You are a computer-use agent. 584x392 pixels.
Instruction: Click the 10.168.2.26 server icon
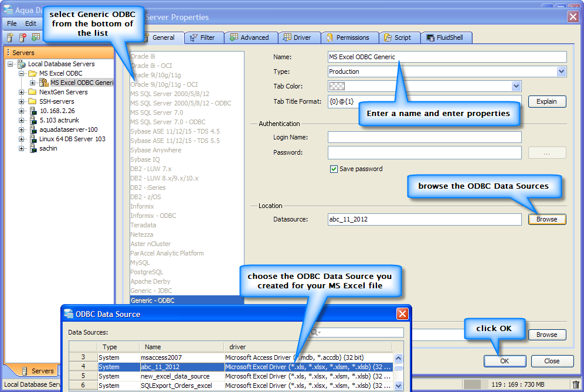pos(33,111)
